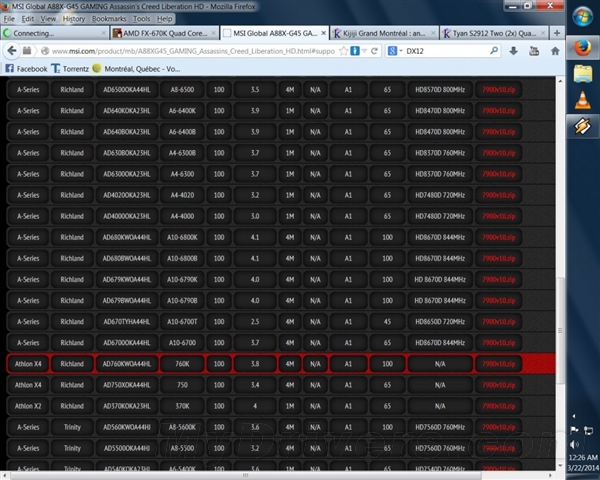Switch to the Connecting... tab
The height and width of the screenshot is (480, 600).
pyautogui.click(x=55, y=33)
